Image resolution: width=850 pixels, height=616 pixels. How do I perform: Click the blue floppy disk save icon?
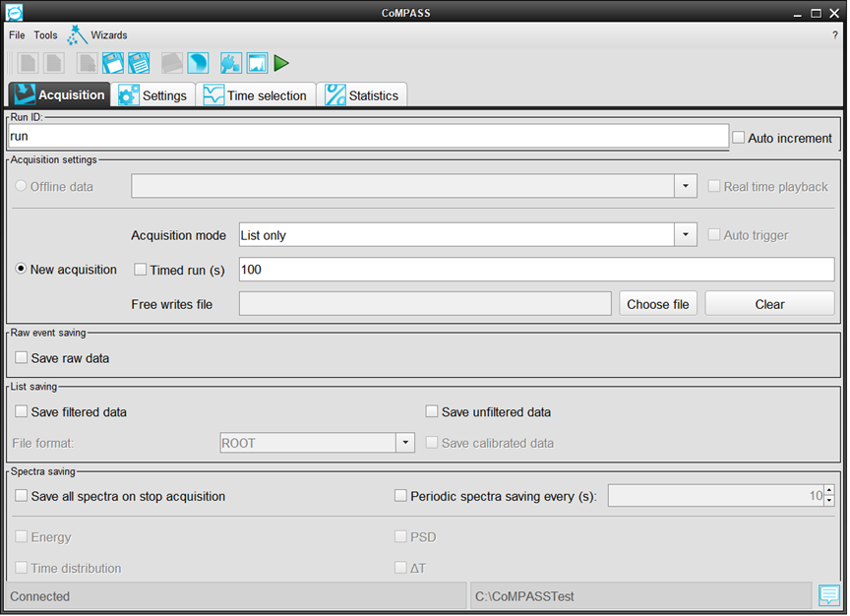[113, 63]
